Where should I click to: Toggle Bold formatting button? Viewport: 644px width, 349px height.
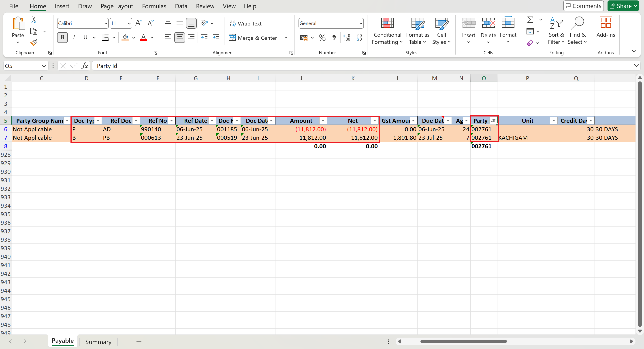62,38
